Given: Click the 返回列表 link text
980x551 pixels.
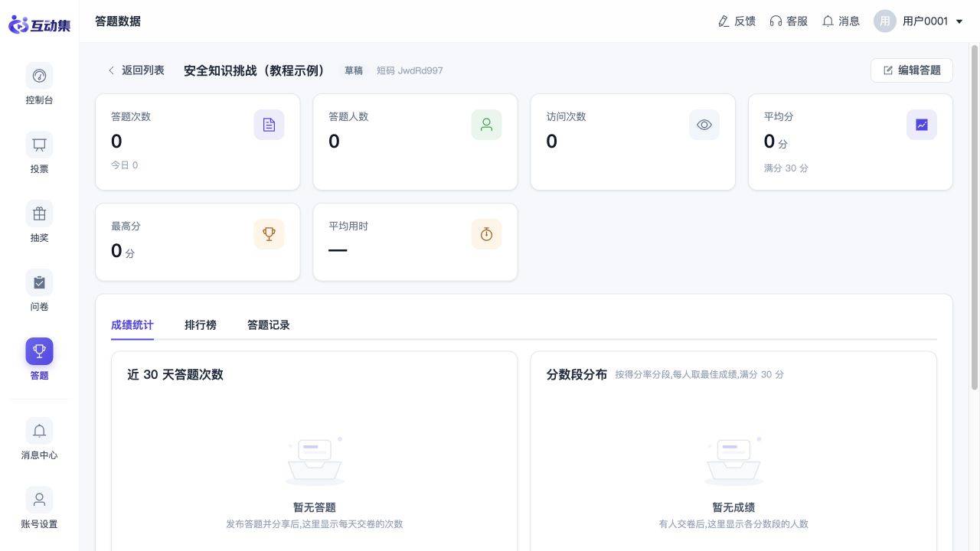Looking at the screenshot, I should (x=143, y=70).
